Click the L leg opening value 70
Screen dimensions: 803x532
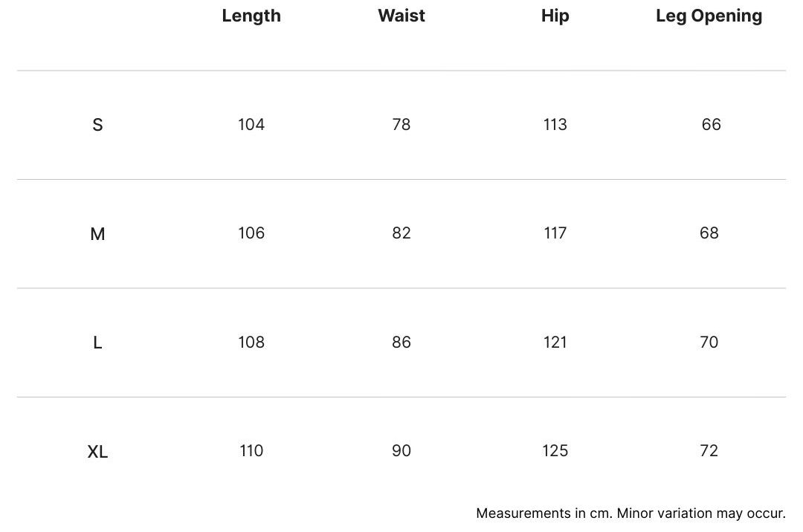click(x=709, y=343)
